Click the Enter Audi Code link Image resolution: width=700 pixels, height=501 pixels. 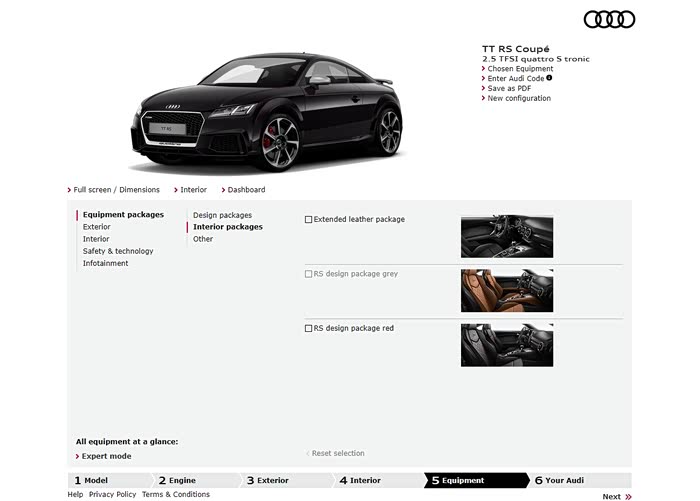tap(515, 79)
